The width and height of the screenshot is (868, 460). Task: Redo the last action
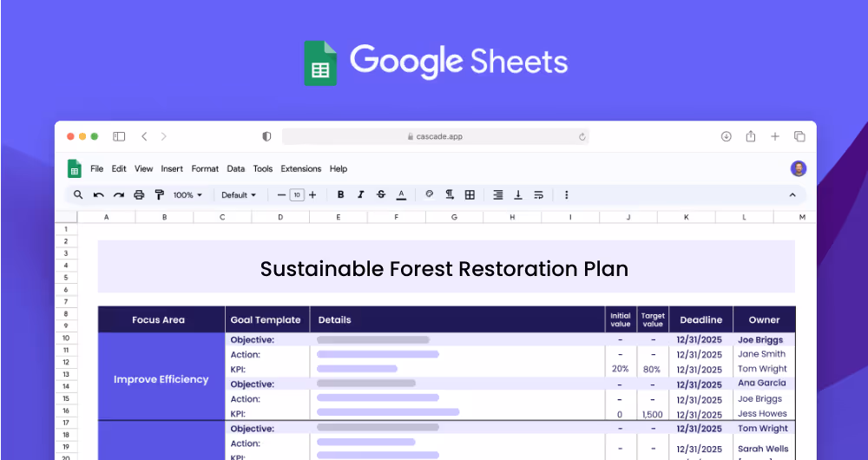[118, 195]
